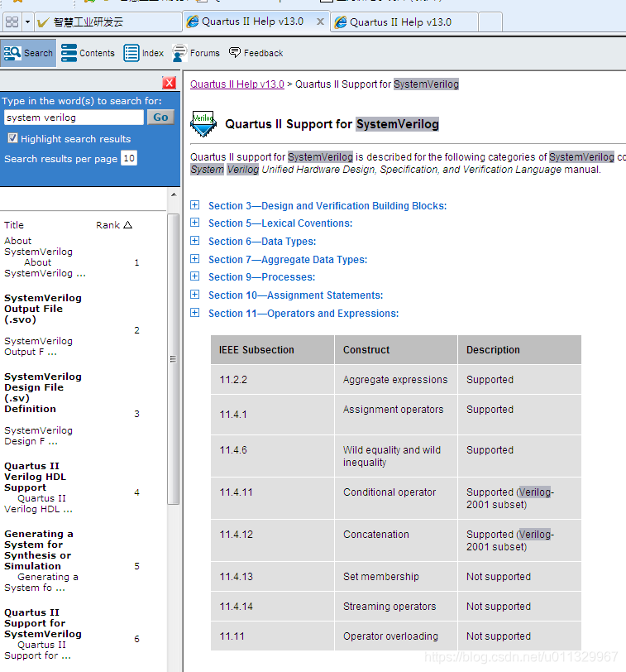The width and height of the screenshot is (626, 672).
Task: Click the Verilog topic icon beside heading
Action: pos(203,124)
